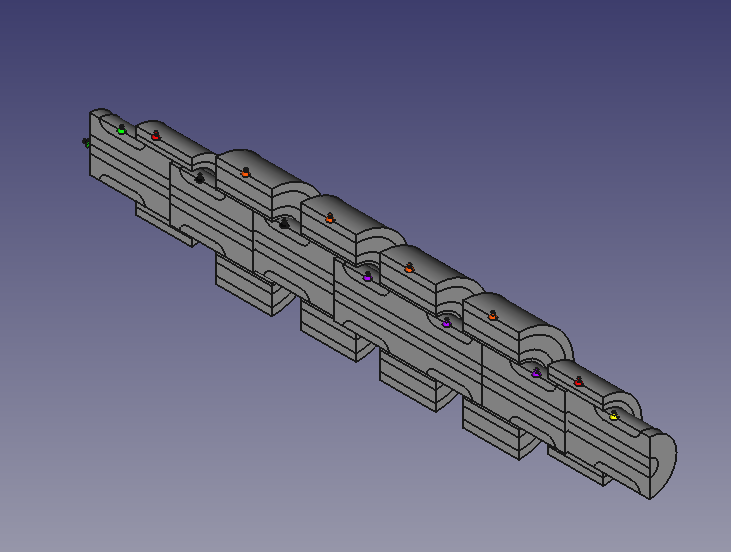Click the red marker beside the green marker
The image size is (731, 552).
[155, 135]
